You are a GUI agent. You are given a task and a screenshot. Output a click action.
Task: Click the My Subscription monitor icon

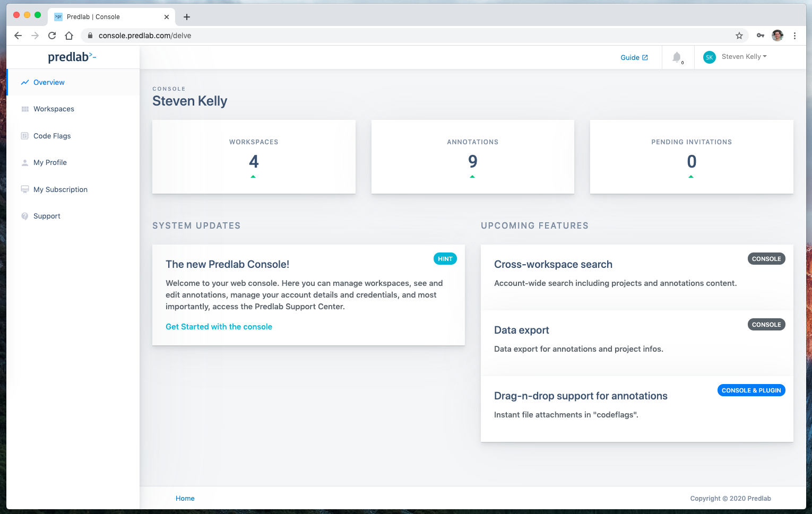click(24, 189)
